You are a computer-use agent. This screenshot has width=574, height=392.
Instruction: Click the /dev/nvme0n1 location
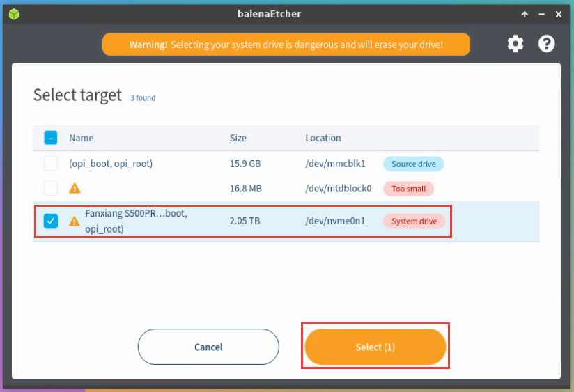[x=335, y=221]
